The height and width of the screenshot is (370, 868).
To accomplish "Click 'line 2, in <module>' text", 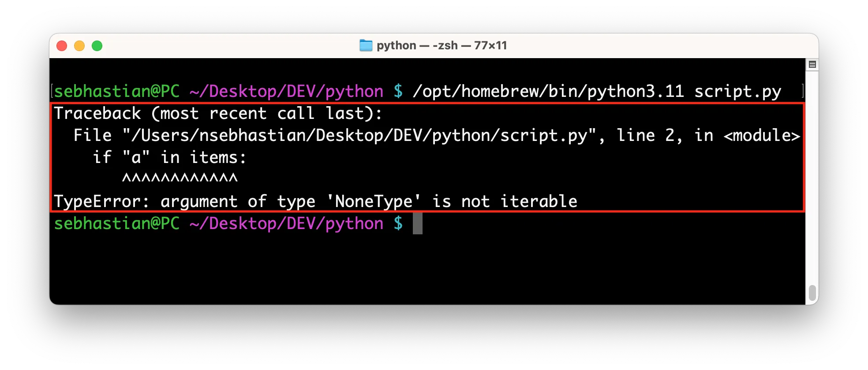I will (708, 136).
